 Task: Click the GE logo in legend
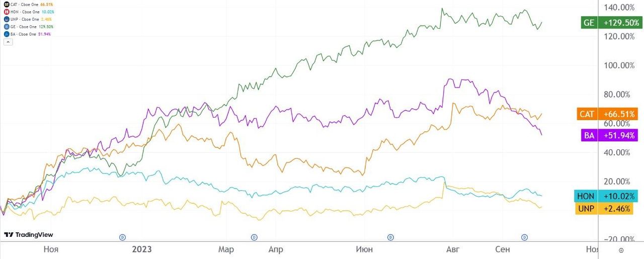click(x=6, y=27)
